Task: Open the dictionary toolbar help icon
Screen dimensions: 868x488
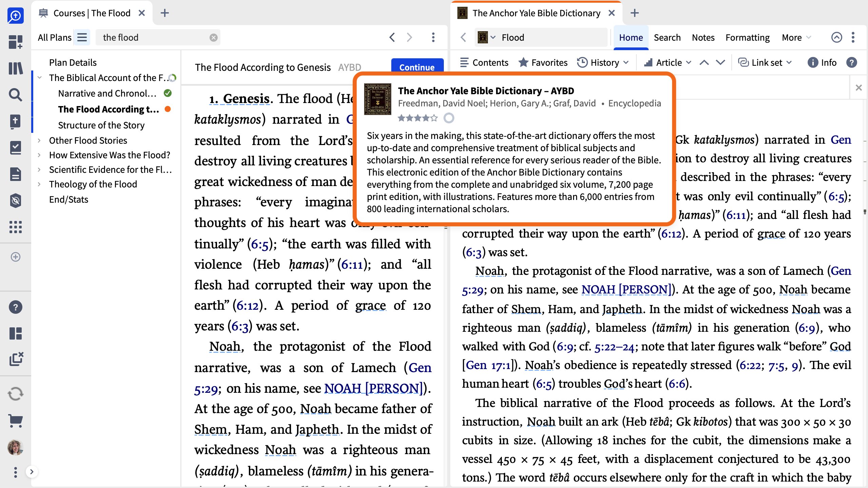Action: click(851, 62)
